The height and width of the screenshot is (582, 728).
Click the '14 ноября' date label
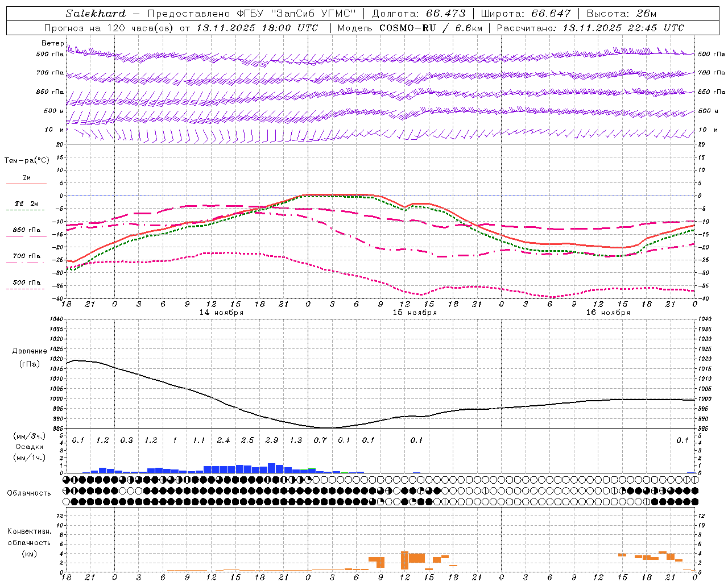221,313
